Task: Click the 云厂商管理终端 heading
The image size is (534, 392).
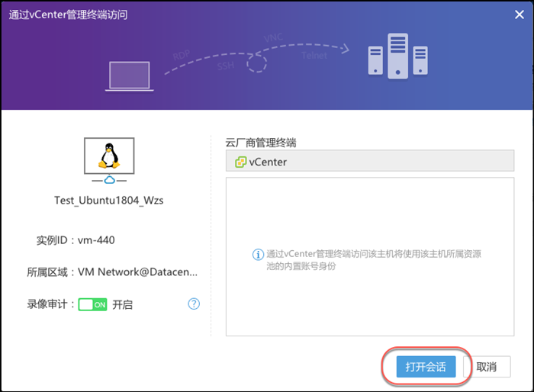Action: click(261, 143)
